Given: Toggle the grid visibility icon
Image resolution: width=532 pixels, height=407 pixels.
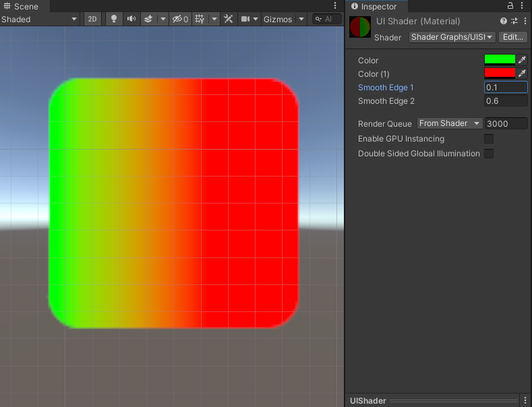Looking at the screenshot, I should [200, 20].
